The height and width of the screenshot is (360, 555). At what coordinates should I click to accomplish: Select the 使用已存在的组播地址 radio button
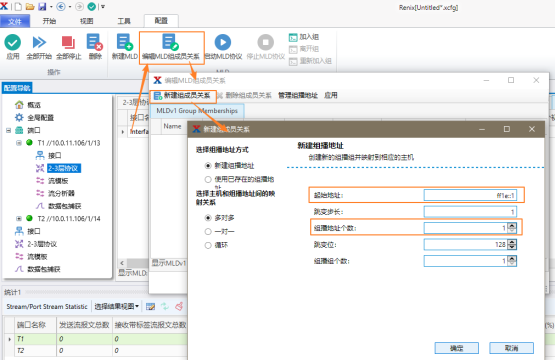point(208,179)
